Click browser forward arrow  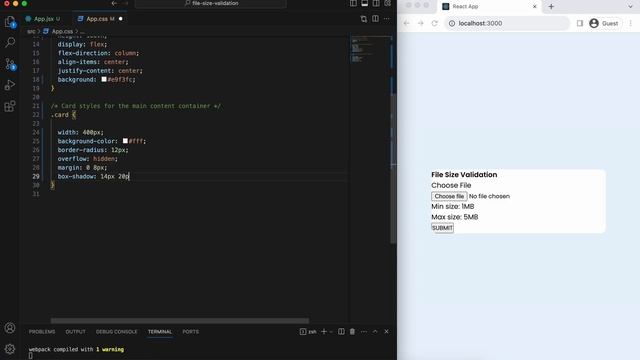pyautogui.click(x=420, y=23)
